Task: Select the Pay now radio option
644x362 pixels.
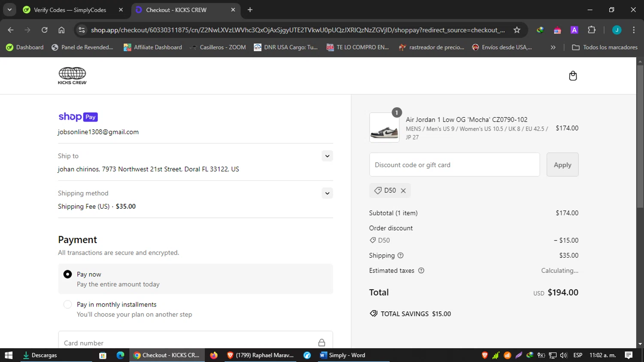Action: point(67,274)
